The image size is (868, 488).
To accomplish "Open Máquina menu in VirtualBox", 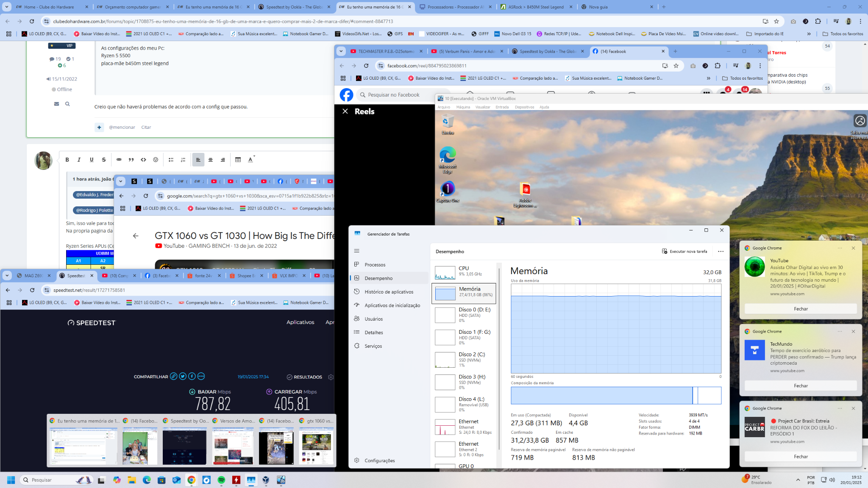I will coord(463,107).
